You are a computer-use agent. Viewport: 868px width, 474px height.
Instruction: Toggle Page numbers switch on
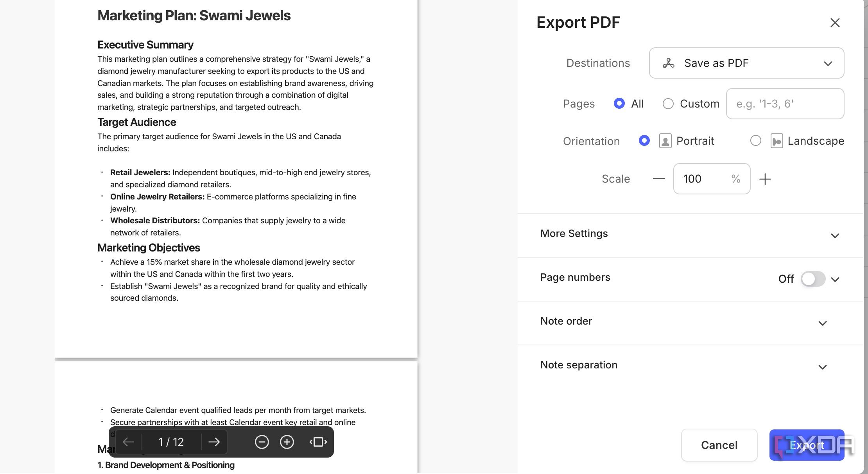813,279
